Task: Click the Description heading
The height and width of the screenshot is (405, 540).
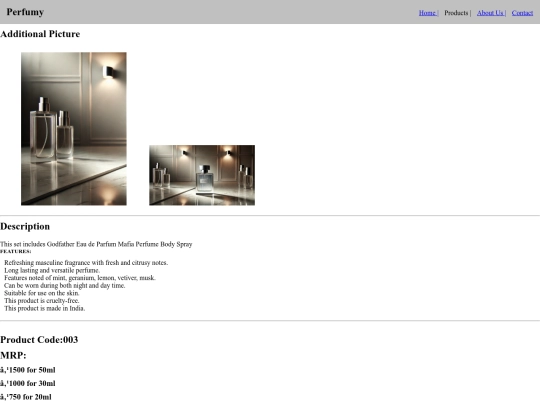Action: tap(25, 226)
